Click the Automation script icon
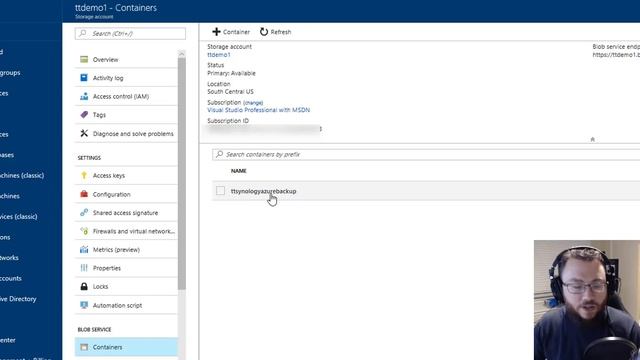 (x=84, y=305)
